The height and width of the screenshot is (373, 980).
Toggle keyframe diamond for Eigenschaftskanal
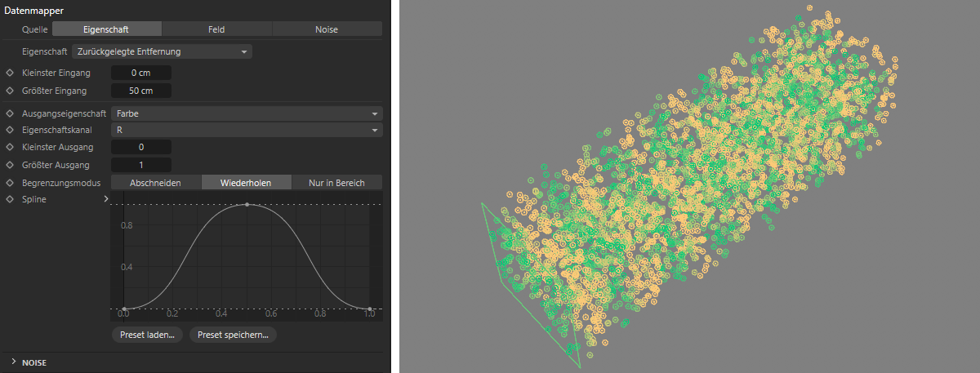pos(10,130)
